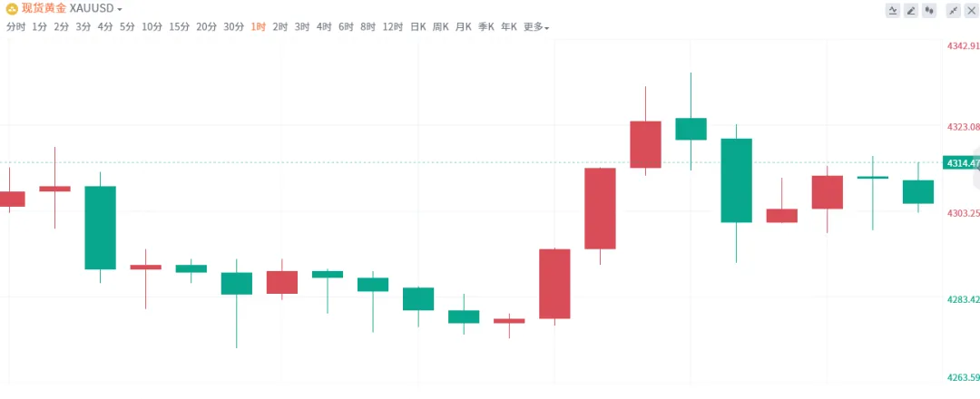The height and width of the screenshot is (399, 980).
Task: Select the 15分 timeframe
Action: [x=180, y=27]
